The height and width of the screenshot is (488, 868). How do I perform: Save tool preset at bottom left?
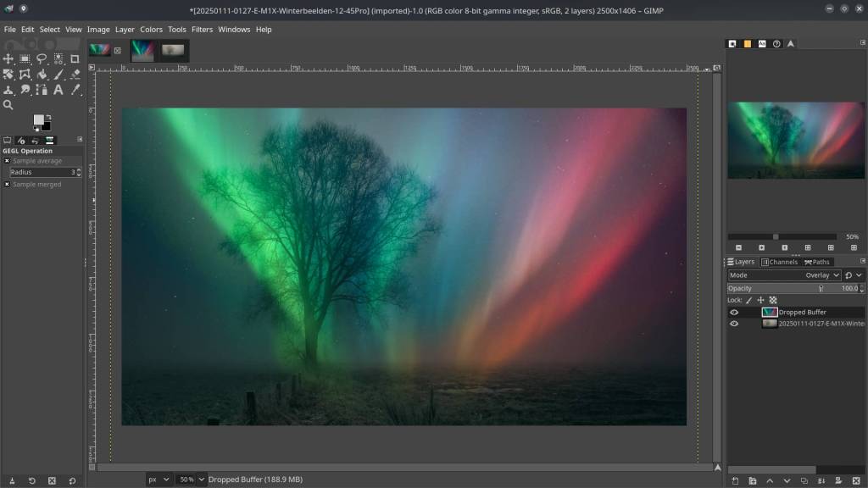pyautogui.click(x=12, y=481)
